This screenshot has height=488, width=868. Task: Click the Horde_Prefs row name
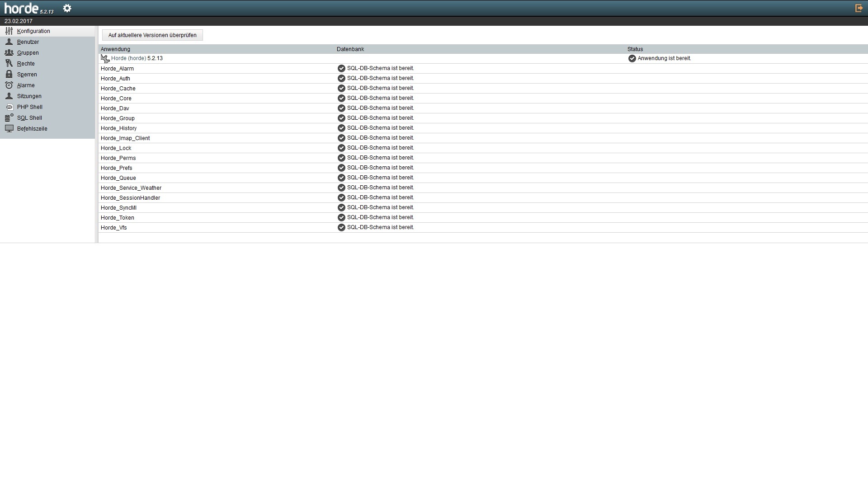[x=117, y=168]
